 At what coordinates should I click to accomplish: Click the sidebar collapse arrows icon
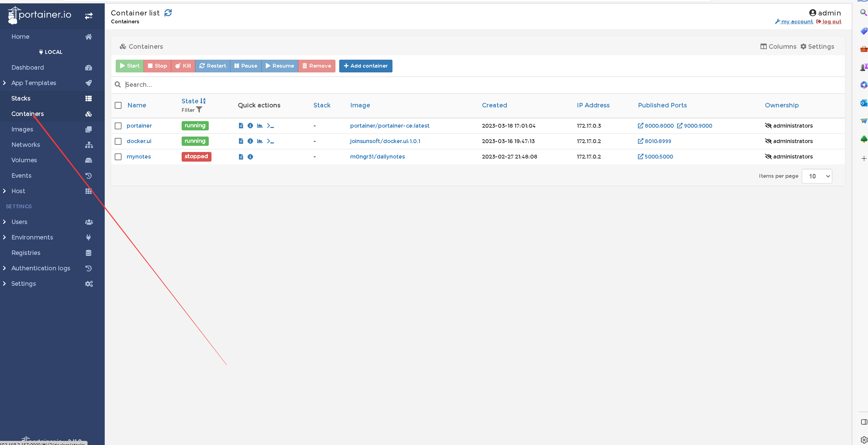click(x=89, y=16)
